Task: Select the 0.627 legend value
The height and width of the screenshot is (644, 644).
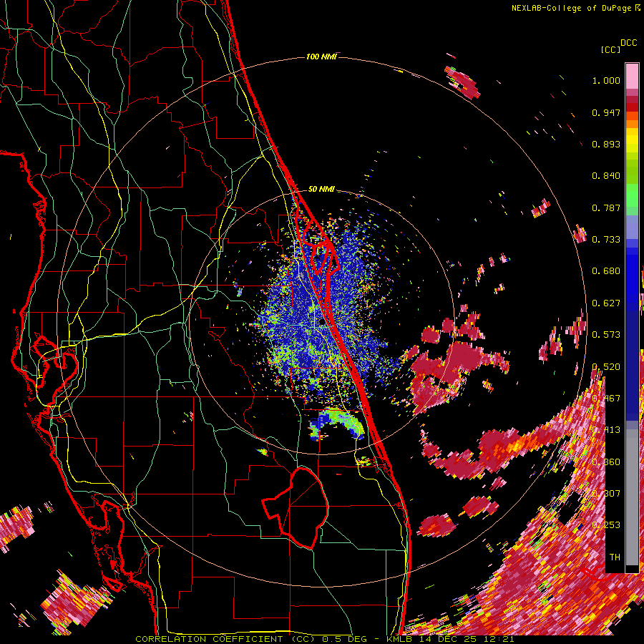Action: pos(606,303)
